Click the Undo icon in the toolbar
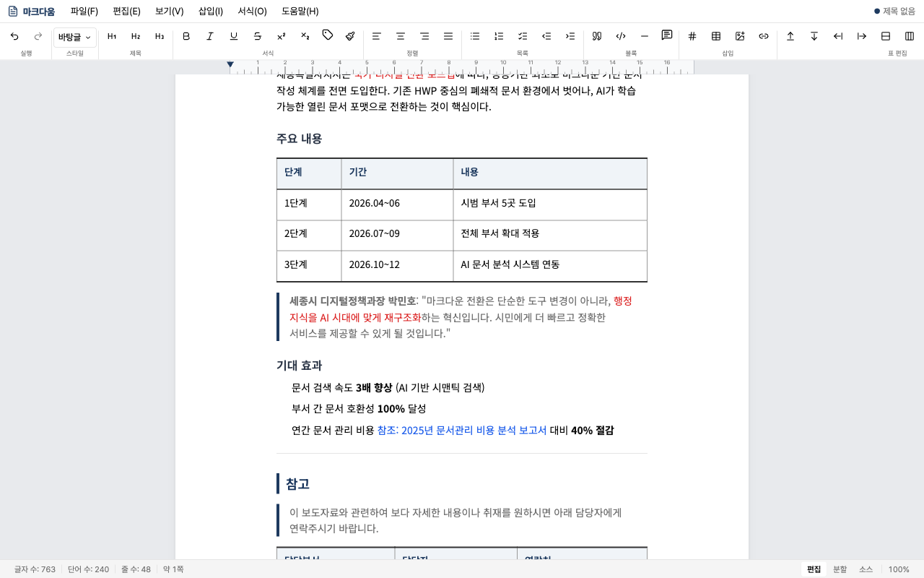This screenshot has height=578, width=924. coord(14,35)
